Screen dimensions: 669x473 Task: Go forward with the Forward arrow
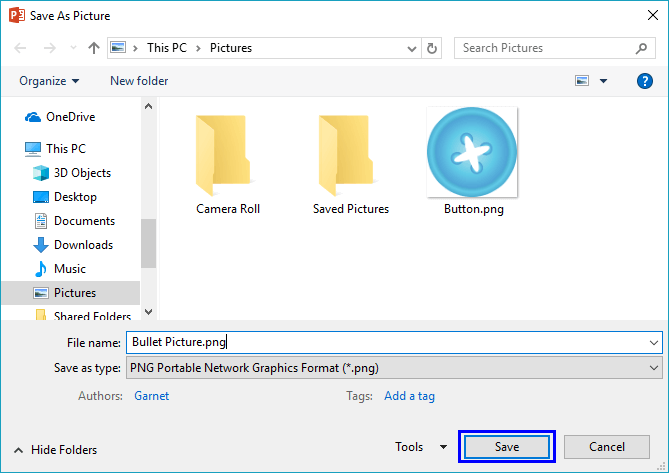[49, 48]
